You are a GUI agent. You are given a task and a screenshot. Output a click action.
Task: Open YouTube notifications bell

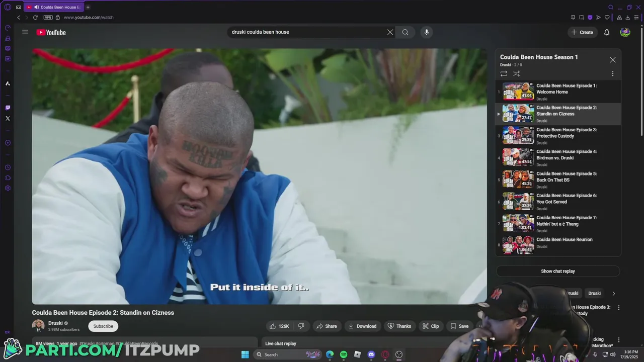(607, 32)
